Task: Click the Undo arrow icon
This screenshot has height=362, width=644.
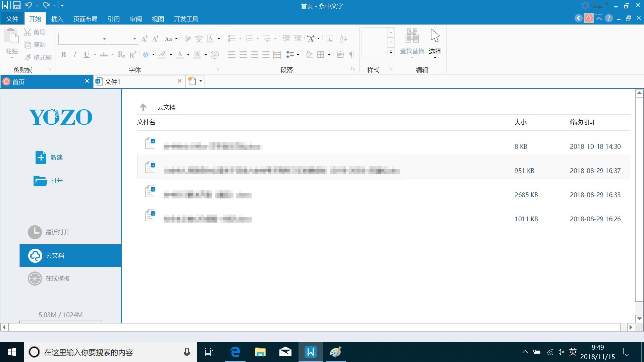Action: tap(29, 5)
